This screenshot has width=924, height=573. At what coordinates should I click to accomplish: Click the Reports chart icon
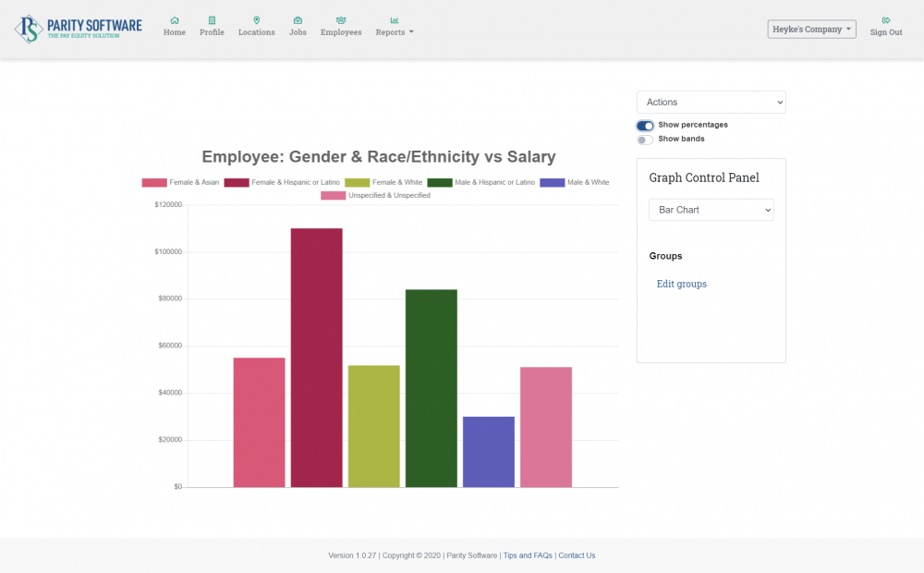[395, 20]
